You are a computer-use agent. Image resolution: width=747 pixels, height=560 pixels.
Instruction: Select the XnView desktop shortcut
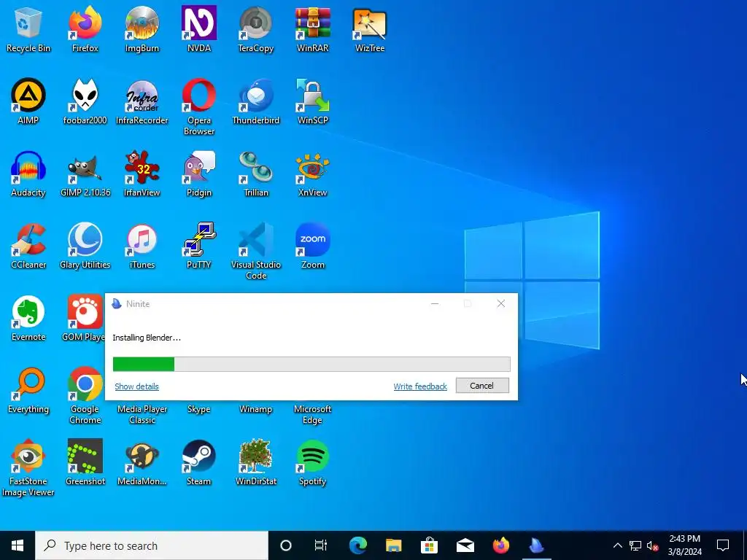pos(312,174)
